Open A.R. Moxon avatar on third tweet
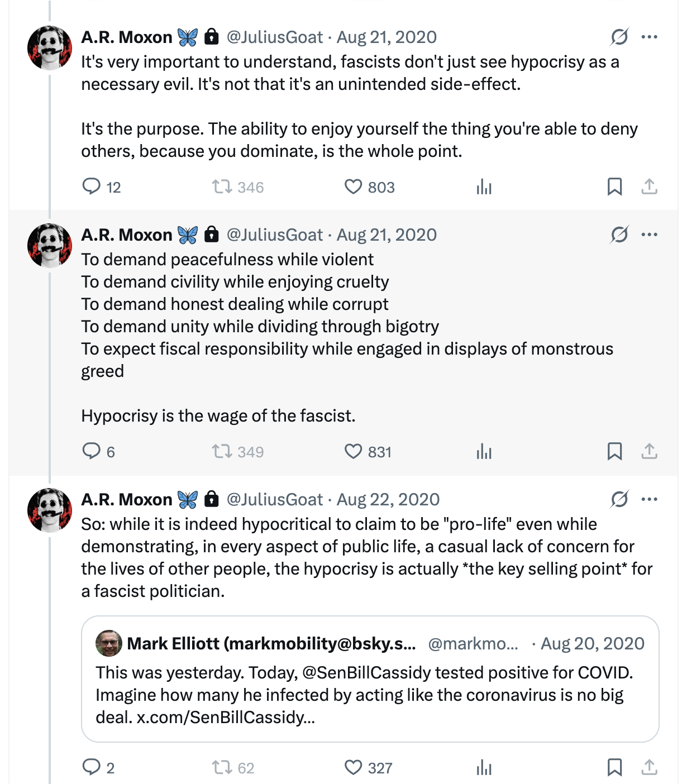 50,510
